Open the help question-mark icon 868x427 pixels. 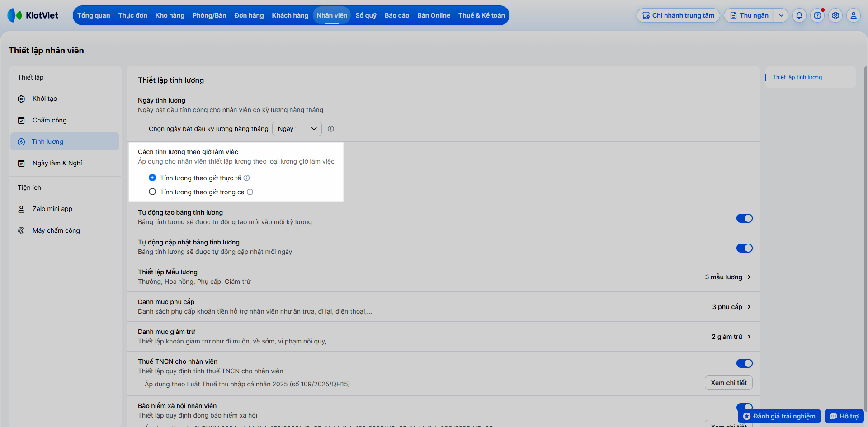[817, 15]
